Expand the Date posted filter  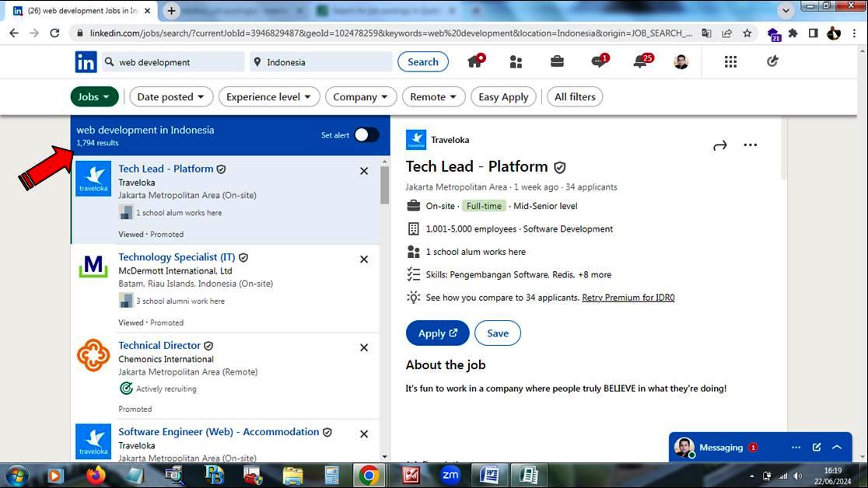pyautogui.click(x=171, y=97)
